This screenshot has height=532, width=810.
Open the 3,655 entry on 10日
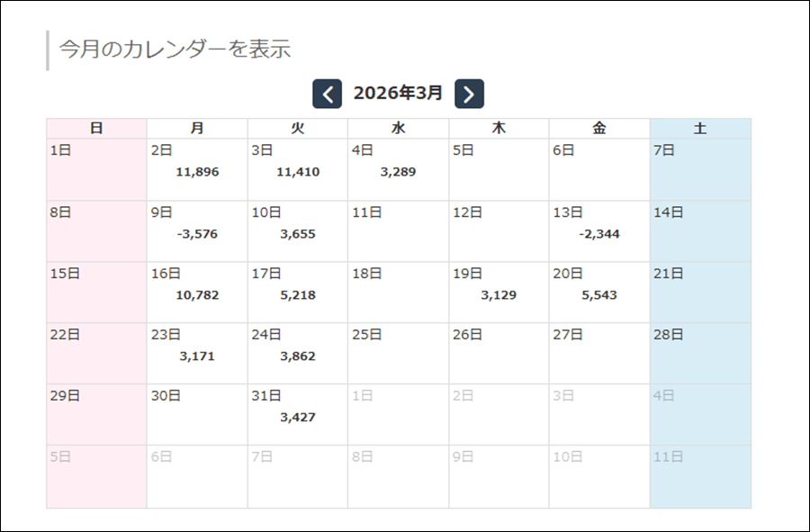[x=298, y=234]
